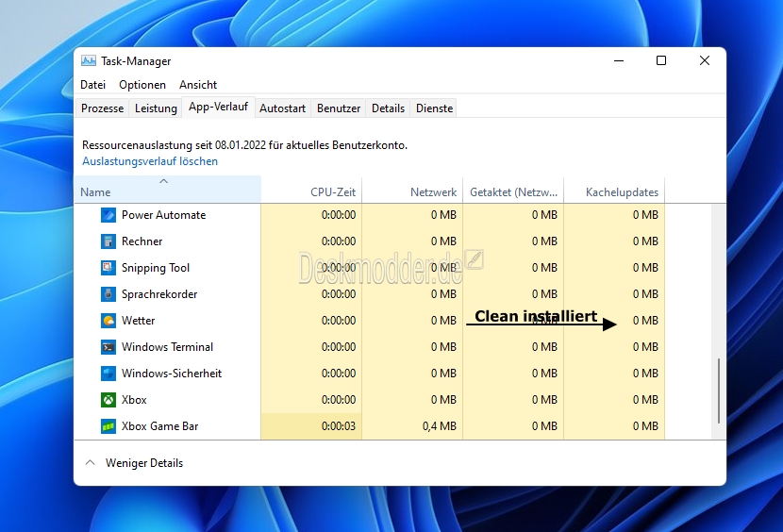Click the Xbox Game Bar icon
Screen dimensions: 783x532
click(x=108, y=426)
